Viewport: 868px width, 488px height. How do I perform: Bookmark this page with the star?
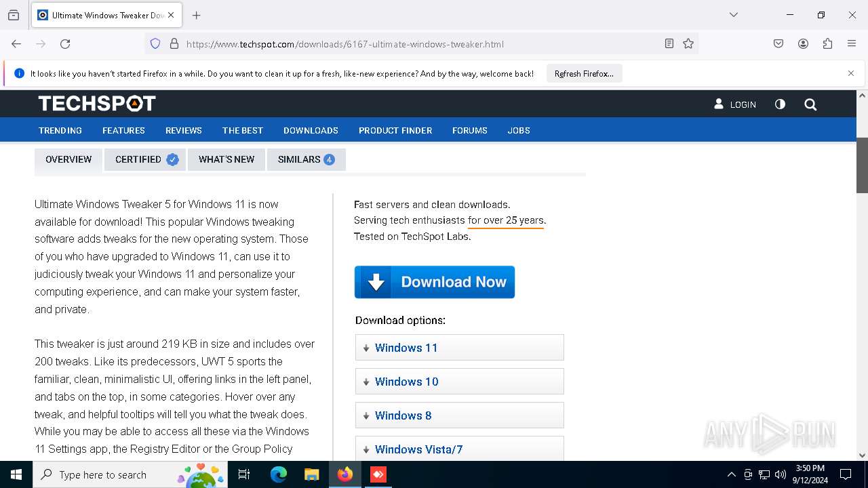pos(688,44)
